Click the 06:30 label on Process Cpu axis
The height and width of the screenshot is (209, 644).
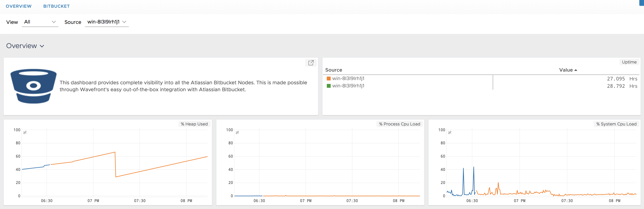(259, 201)
